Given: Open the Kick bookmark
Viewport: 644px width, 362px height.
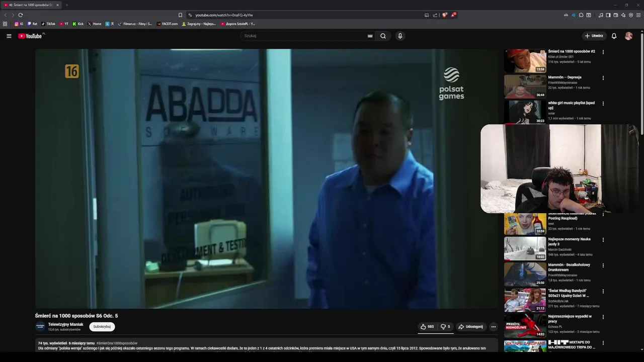Looking at the screenshot, I should [78, 24].
